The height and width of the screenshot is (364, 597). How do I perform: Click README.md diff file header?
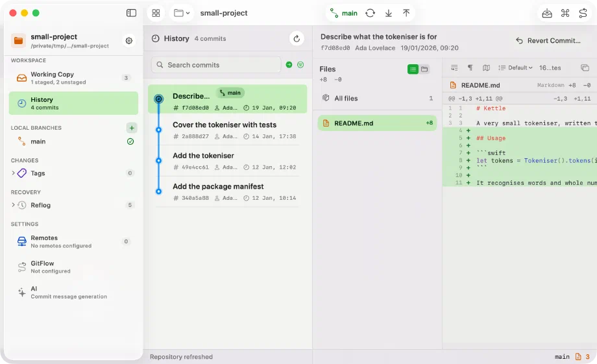pyautogui.click(x=520, y=85)
